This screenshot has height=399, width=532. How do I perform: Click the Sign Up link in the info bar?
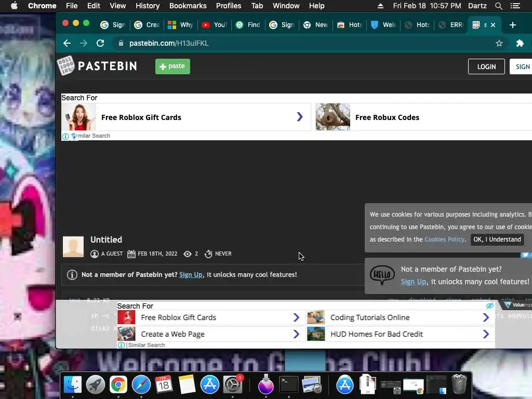191,275
